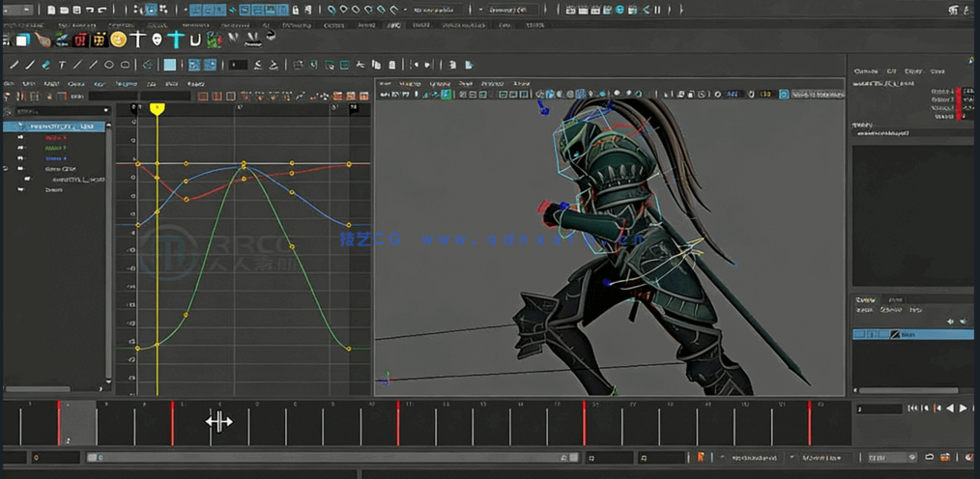This screenshot has width=980, height=479.
Task: Select the red curve channel in the outliner
Action: 55,137
